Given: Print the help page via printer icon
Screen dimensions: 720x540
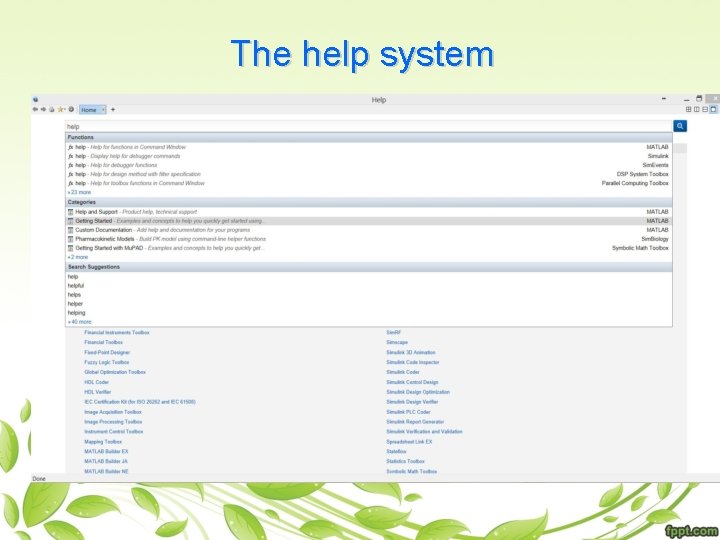Looking at the screenshot, I should coord(51,109).
